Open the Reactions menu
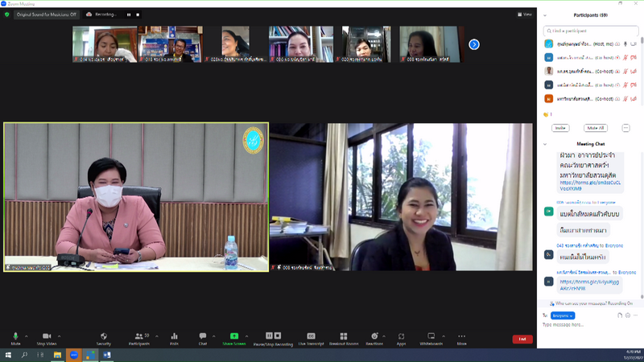This screenshot has width=644, height=362. coord(374,336)
